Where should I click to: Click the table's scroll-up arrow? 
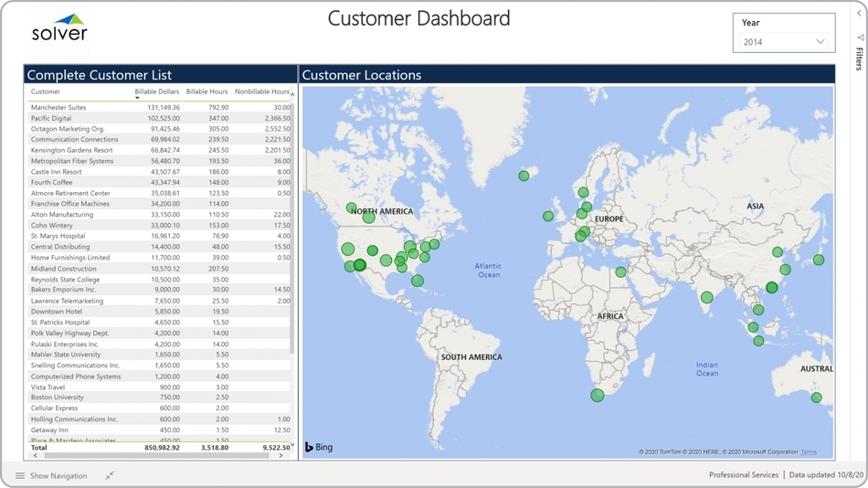pos(292,94)
